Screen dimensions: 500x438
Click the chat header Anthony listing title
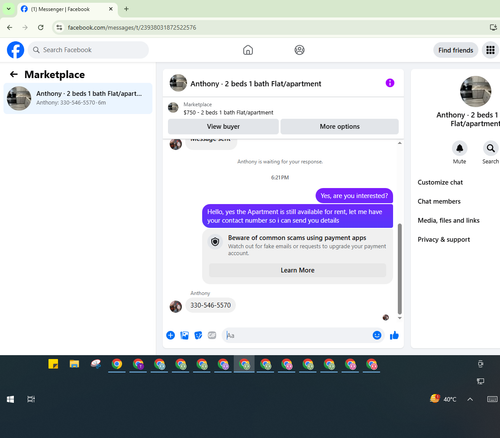(256, 84)
